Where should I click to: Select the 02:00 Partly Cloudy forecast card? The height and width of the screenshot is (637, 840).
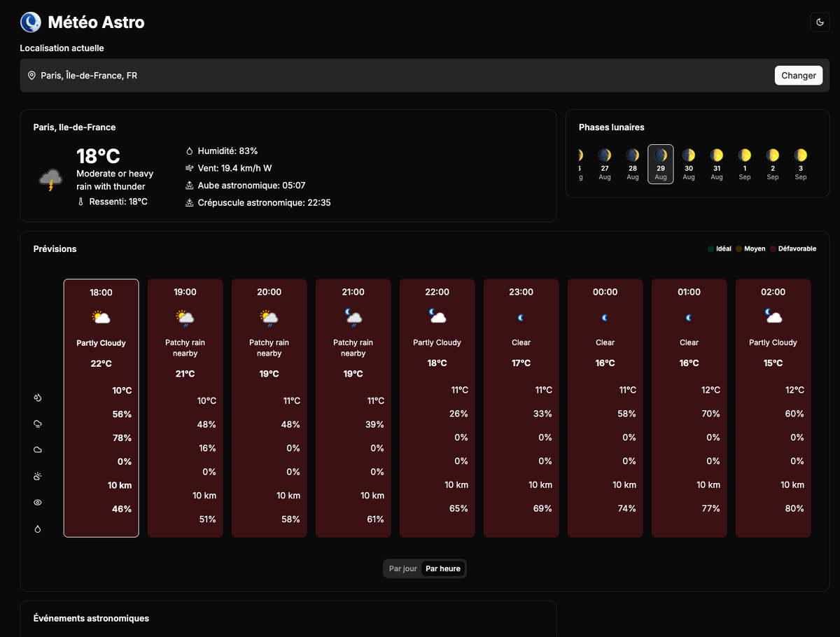coord(773,408)
